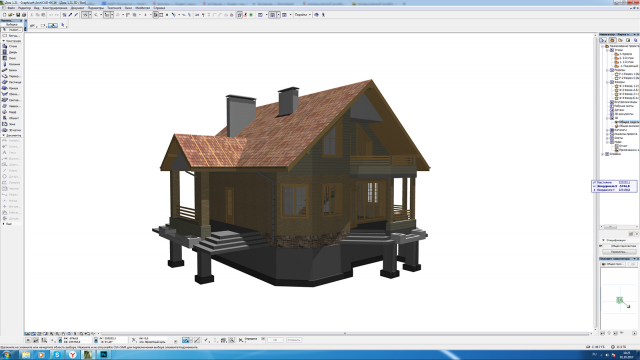640x360 pixels.
Task: Collapse the Разрезы node in Navigator tree
Action: pyautogui.click(x=607, y=70)
